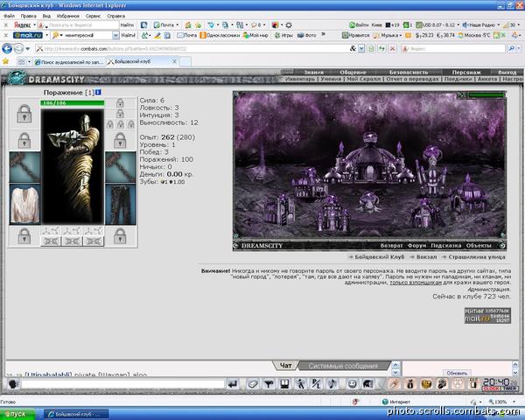The image size is (525, 420).
Task: Click the speaking head icon beside the chat input
Action: (x=13, y=384)
